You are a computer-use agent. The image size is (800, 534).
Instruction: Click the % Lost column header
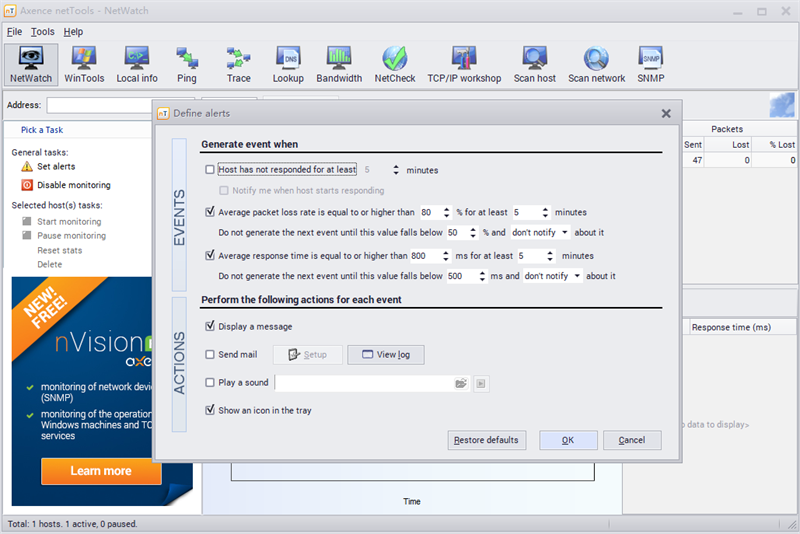776,145
